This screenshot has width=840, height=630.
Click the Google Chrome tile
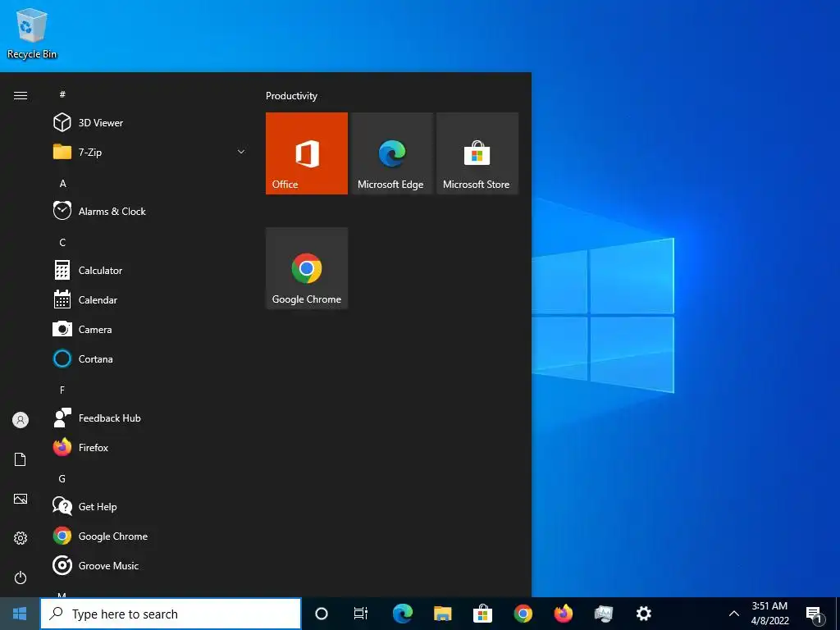pos(307,268)
